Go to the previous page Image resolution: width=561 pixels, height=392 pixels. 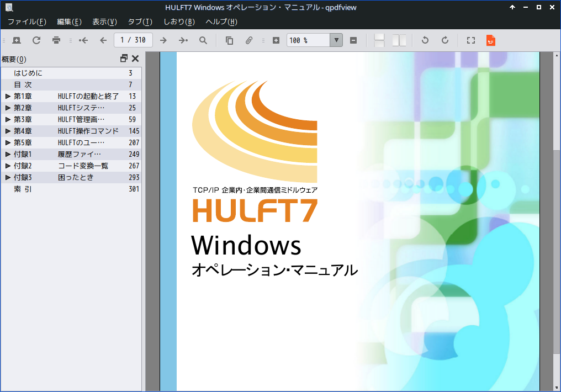point(103,40)
